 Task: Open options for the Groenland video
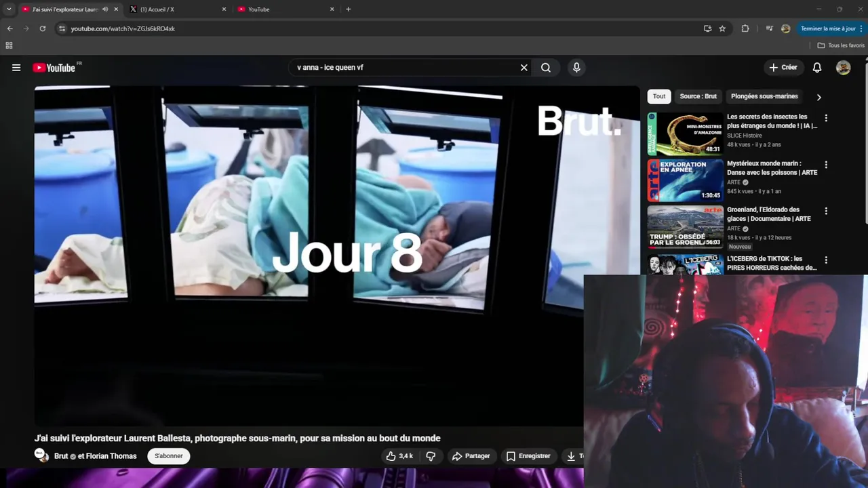[x=826, y=211]
